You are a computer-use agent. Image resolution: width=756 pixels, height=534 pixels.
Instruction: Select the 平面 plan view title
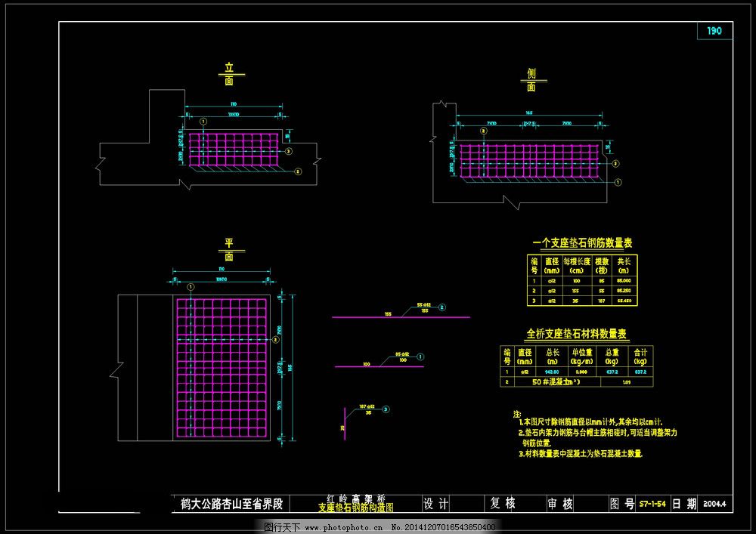coord(229,249)
